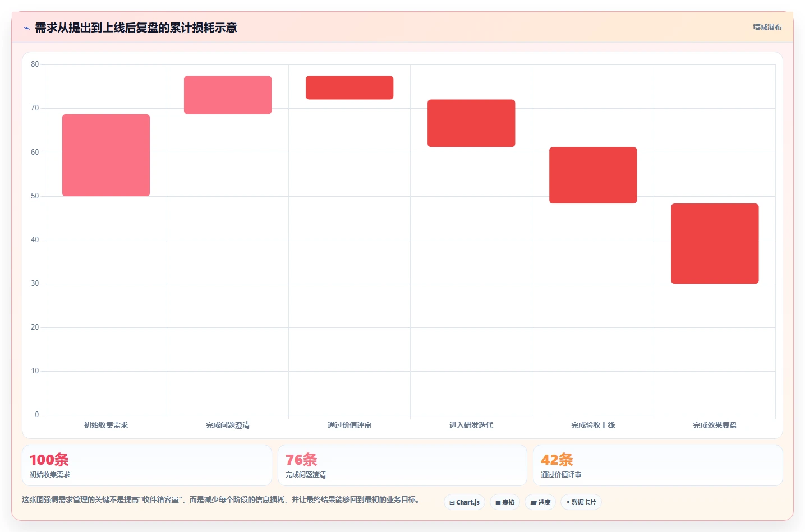Select the 通过价值评审 red bar

click(x=349, y=87)
